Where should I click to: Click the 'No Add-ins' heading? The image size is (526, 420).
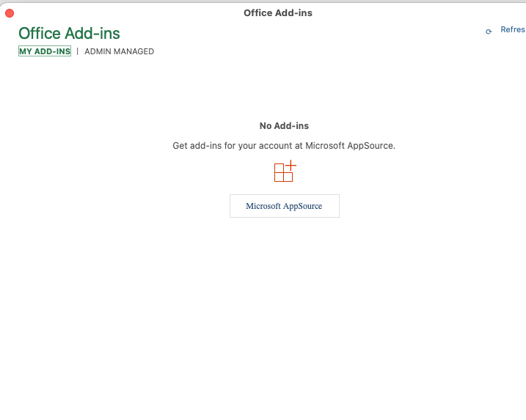tap(284, 125)
